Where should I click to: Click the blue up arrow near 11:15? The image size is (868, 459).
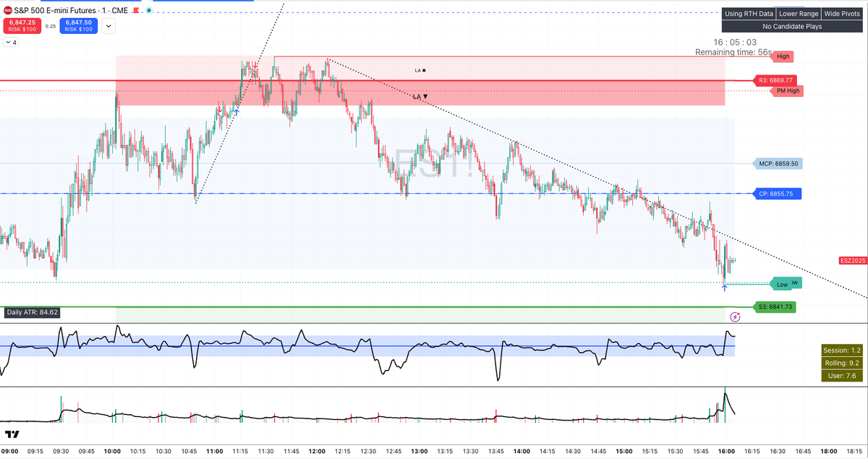click(236, 112)
